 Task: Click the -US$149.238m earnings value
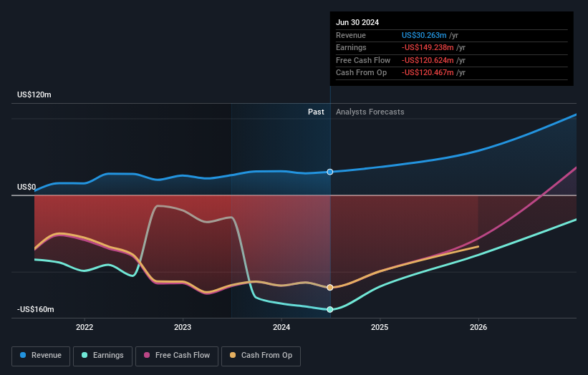coord(428,47)
